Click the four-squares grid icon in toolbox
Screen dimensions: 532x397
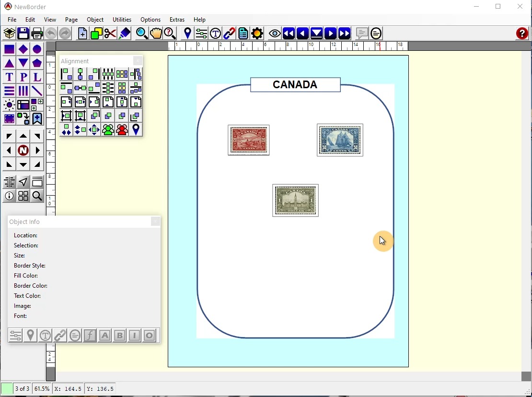tap(23, 196)
